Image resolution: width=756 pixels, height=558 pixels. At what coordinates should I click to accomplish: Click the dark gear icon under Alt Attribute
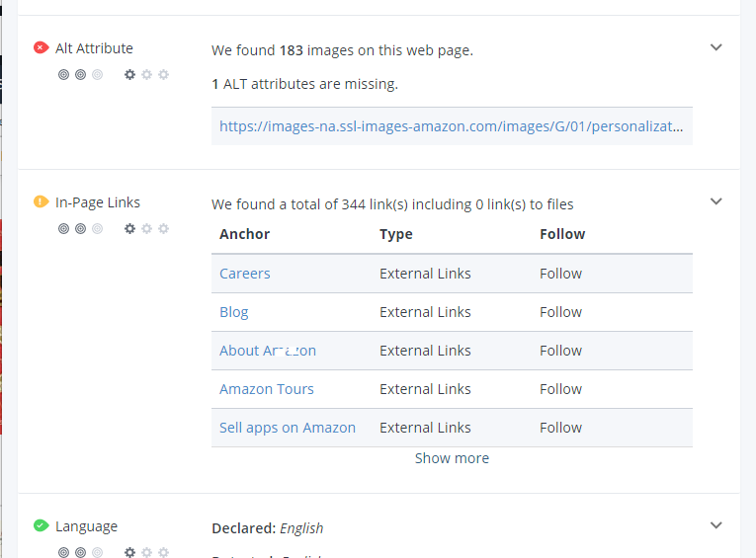(129, 74)
